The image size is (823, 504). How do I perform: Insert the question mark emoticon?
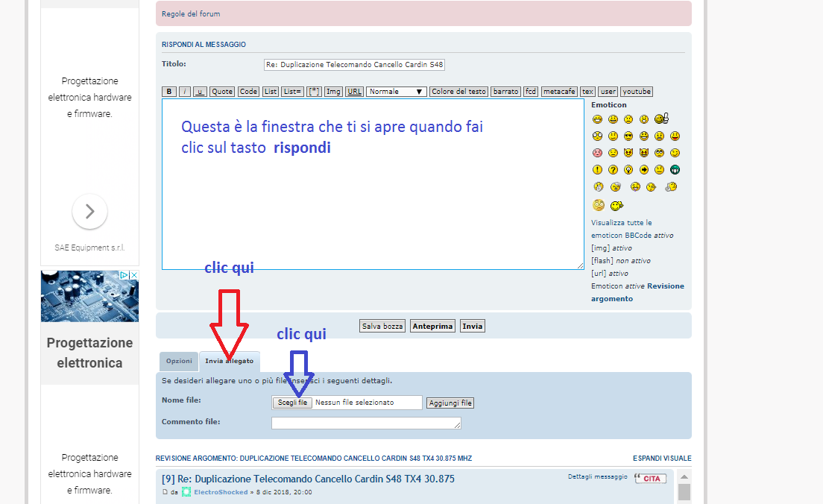pyautogui.click(x=613, y=170)
